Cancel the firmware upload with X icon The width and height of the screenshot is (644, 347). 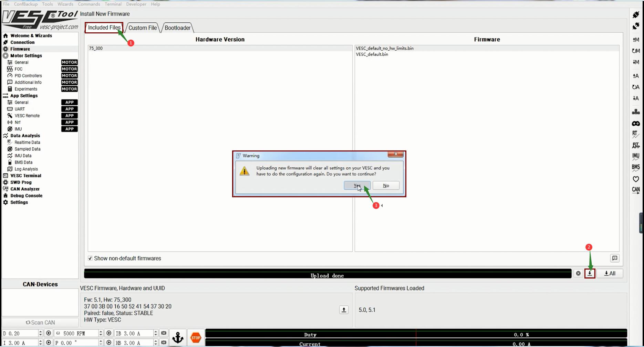pos(578,273)
